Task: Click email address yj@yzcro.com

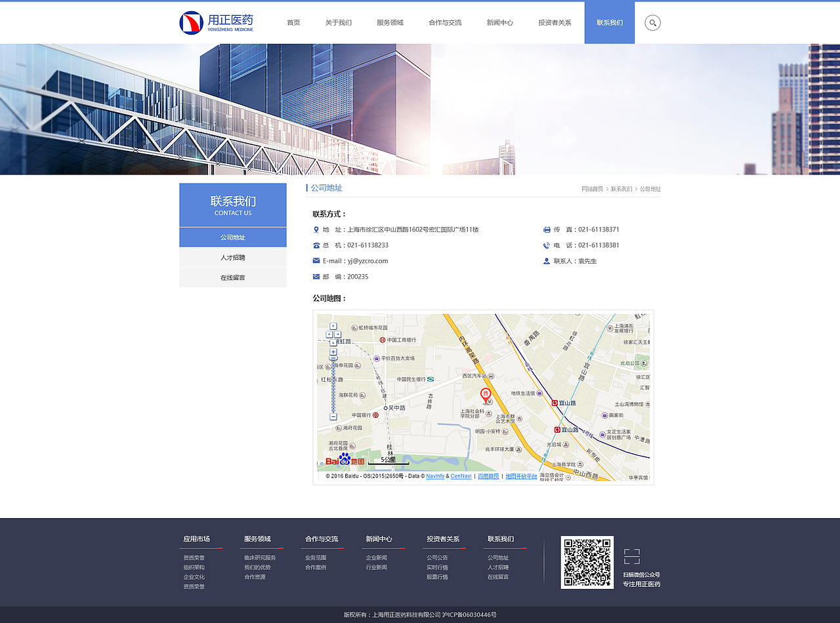Action: (x=368, y=261)
